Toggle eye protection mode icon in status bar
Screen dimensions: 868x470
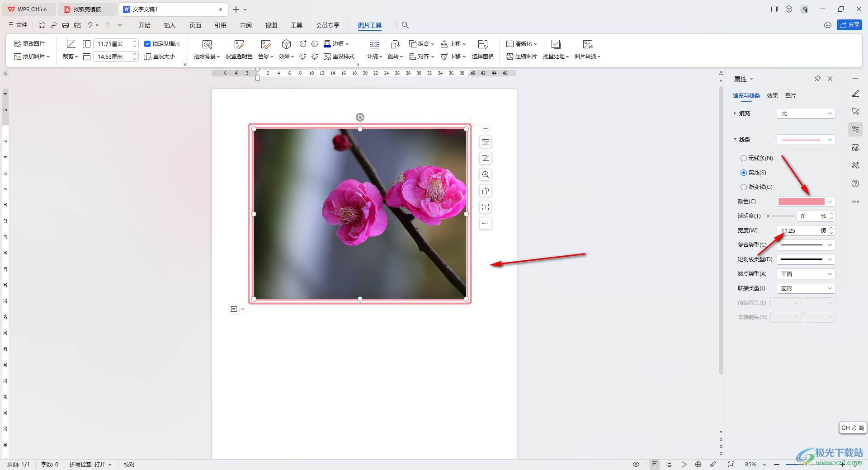(636, 465)
